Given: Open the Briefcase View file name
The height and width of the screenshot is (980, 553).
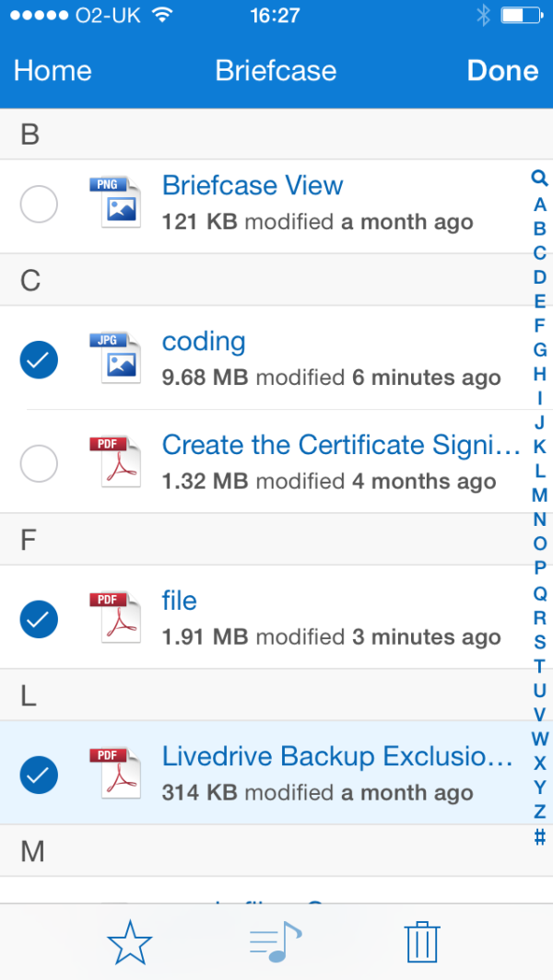Looking at the screenshot, I should click(x=253, y=186).
